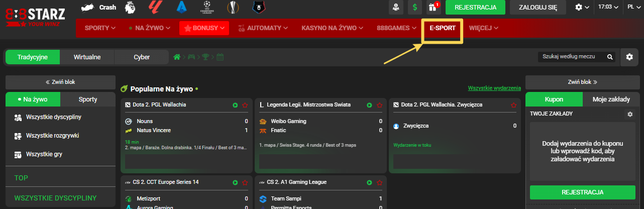This screenshot has width=644, height=209.
Task: Switch to the Cyber tab
Action: pos(142,57)
